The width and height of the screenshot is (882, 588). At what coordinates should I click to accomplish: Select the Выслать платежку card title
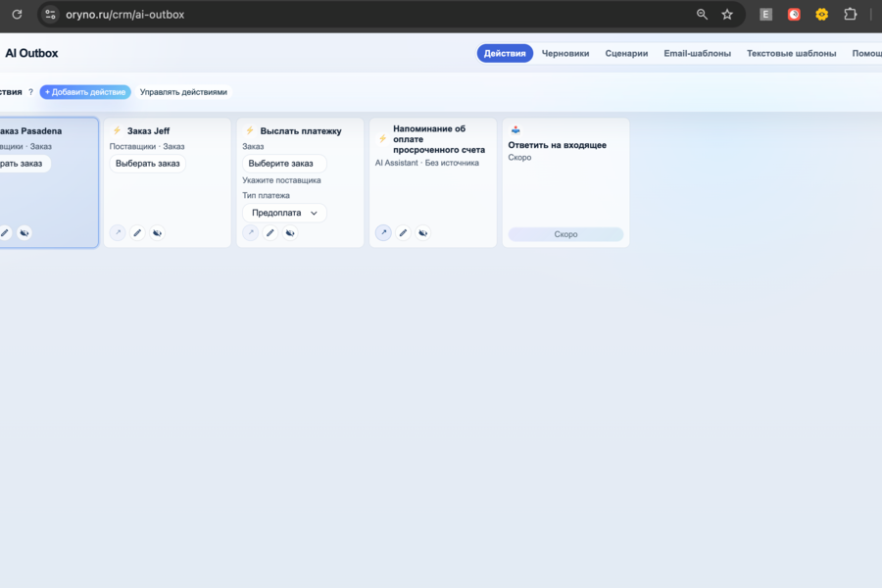pyautogui.click(x=301, y=130)
